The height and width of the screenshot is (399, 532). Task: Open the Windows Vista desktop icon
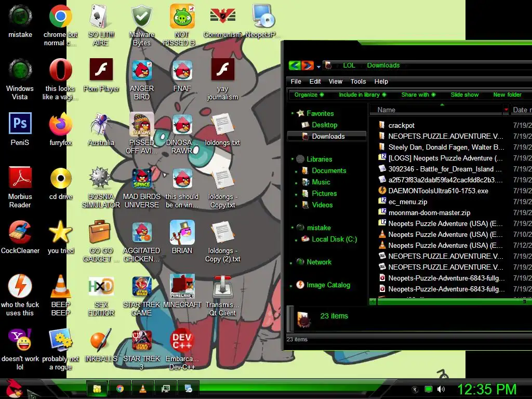point(20,79)
